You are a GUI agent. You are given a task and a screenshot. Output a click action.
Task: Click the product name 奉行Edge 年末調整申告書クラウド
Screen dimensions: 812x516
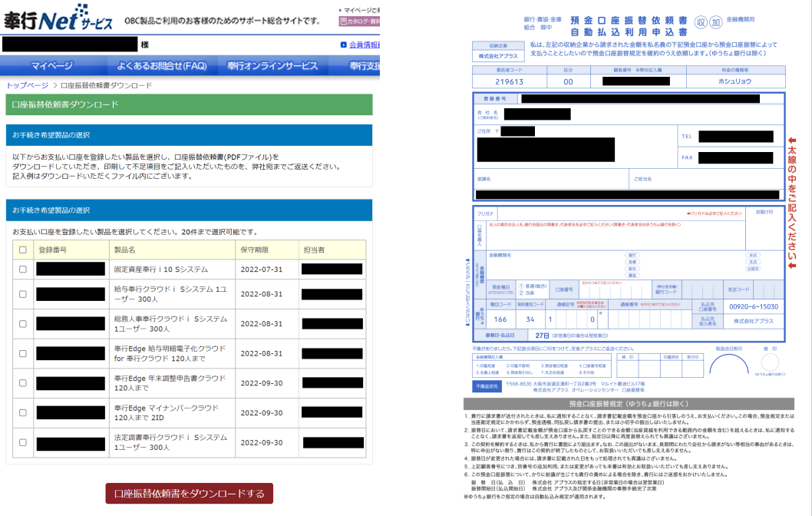coord(170,383)
